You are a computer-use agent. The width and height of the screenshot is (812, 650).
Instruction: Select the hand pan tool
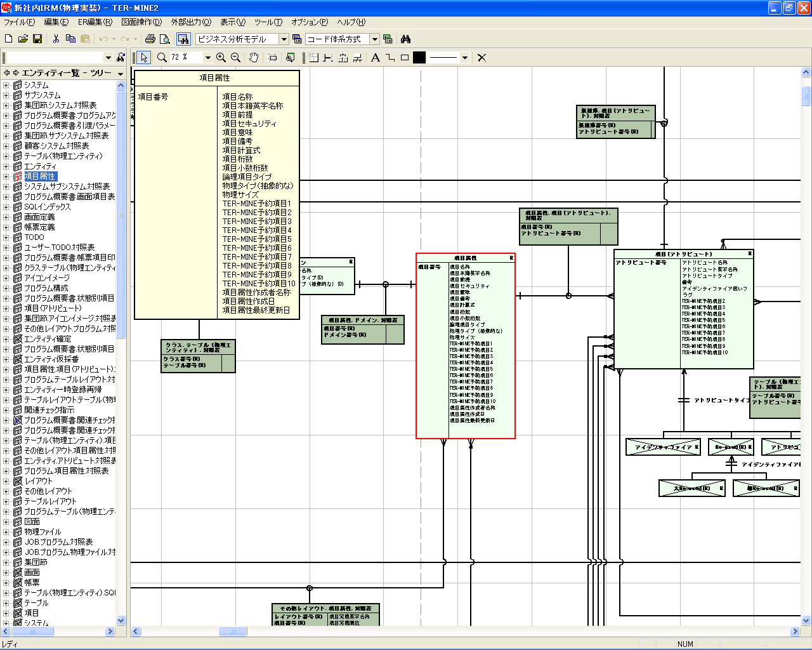pyautogui.click(x=253, y=57)
